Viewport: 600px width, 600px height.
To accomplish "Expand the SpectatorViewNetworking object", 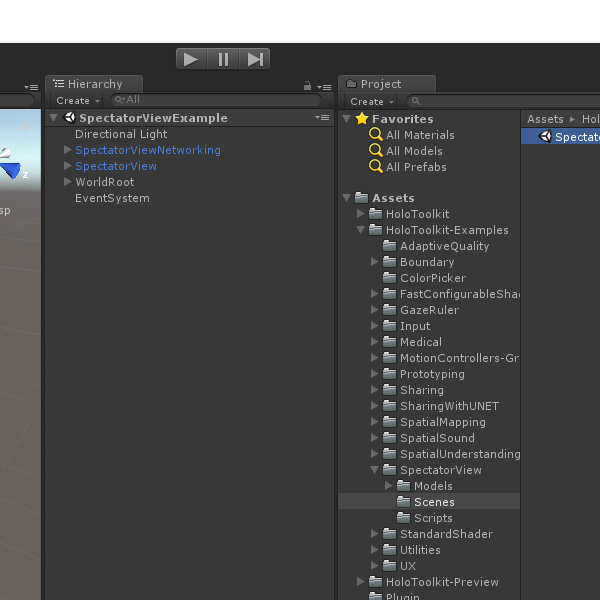I will coord(67,150).
